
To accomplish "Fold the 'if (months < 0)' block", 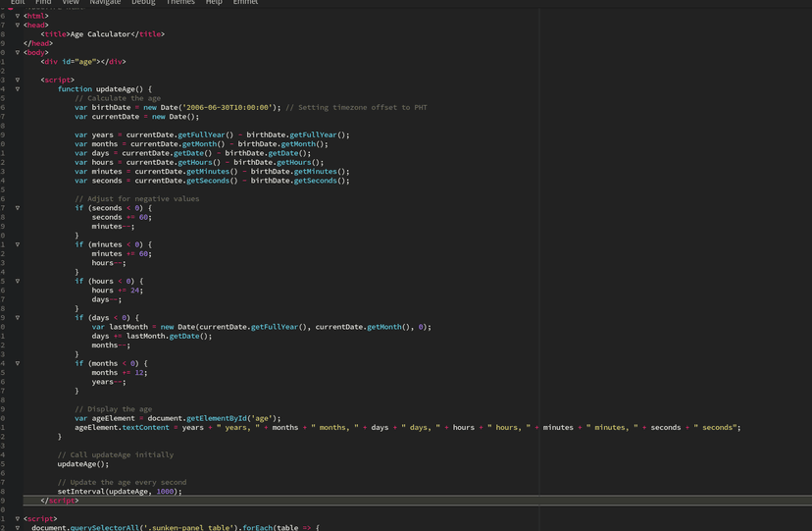I will pos(18,363).
